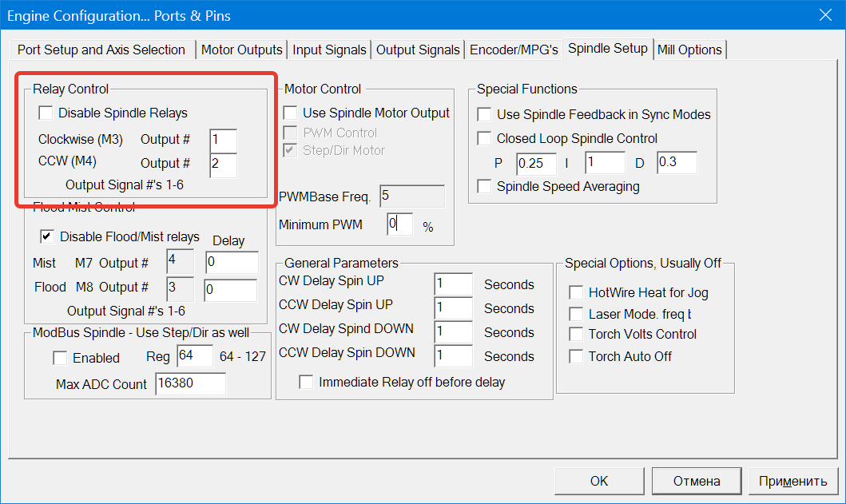Enable Closed Loop Spindle Control
Viewport: 846px width, 504px height.
coord(484,139)
